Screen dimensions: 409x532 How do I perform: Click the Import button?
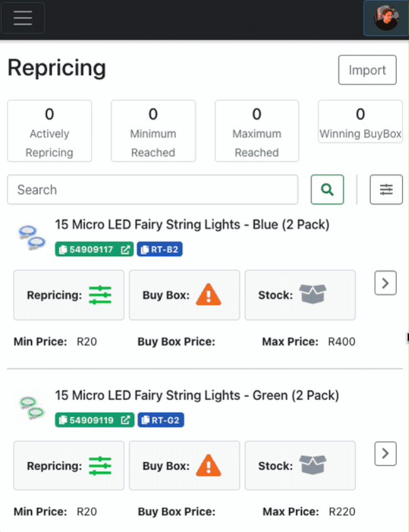click(x=367, y=70)
